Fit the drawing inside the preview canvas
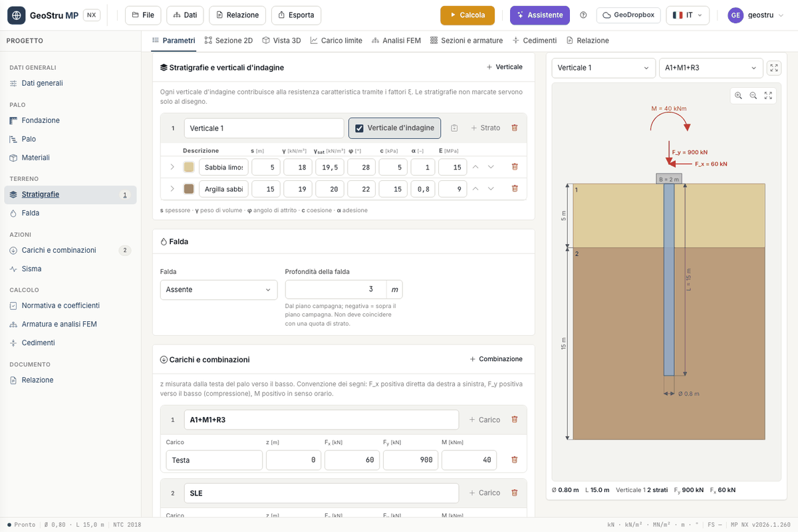 [x=768, y=96]
